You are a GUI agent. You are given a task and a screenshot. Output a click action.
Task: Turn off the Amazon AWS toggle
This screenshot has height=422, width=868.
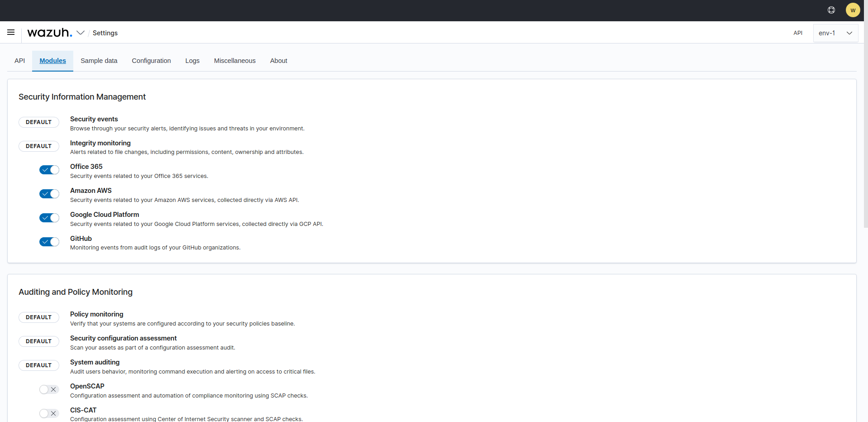click(x=49, y=194)
